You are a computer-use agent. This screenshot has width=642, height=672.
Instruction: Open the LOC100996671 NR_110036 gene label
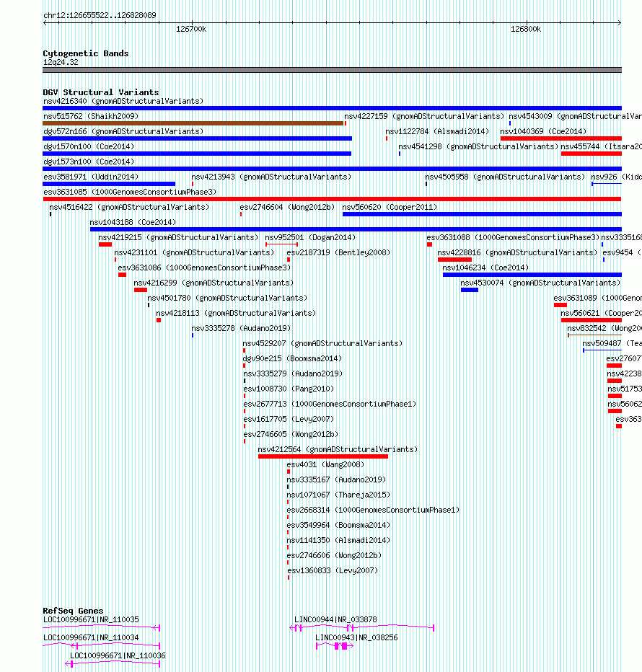point(118,655)
